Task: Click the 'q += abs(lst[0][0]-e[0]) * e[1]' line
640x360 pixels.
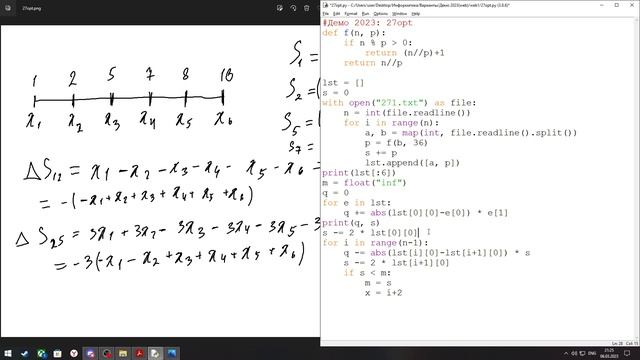Action: [x=426, y=213]
